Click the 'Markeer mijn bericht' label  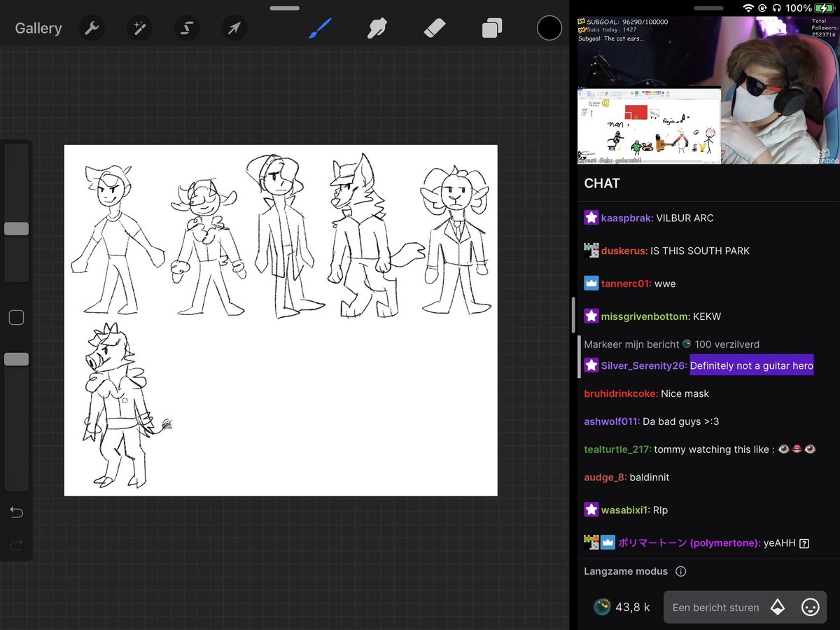click(x=631, y=344)
